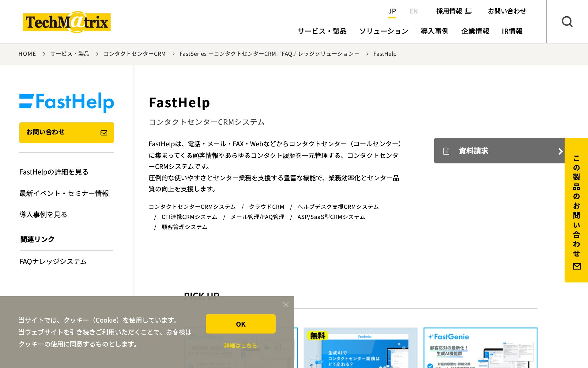Click the envelope icon on the yellow side tab
The height and width of the screenshot is (368, 588).
pos(577,266)
